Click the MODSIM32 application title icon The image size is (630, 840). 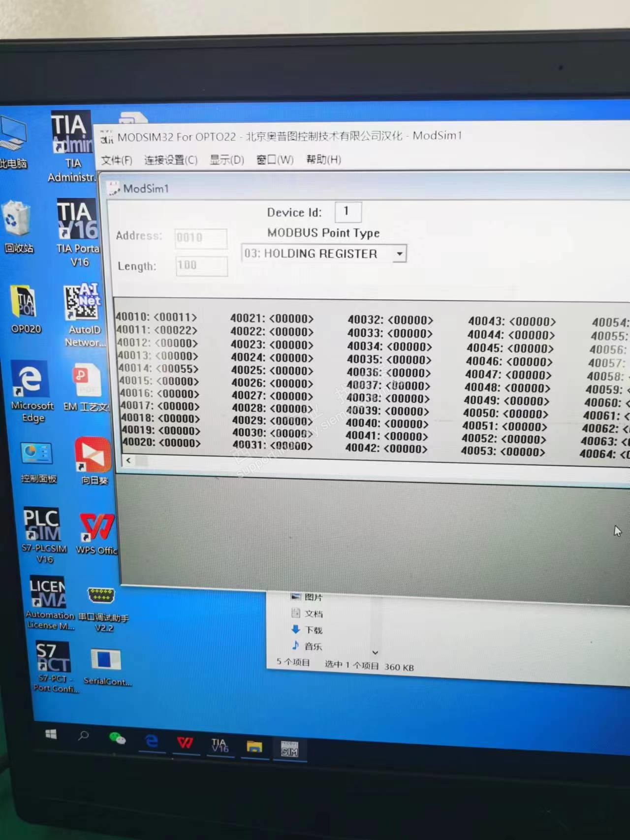[x=106, y=137]
